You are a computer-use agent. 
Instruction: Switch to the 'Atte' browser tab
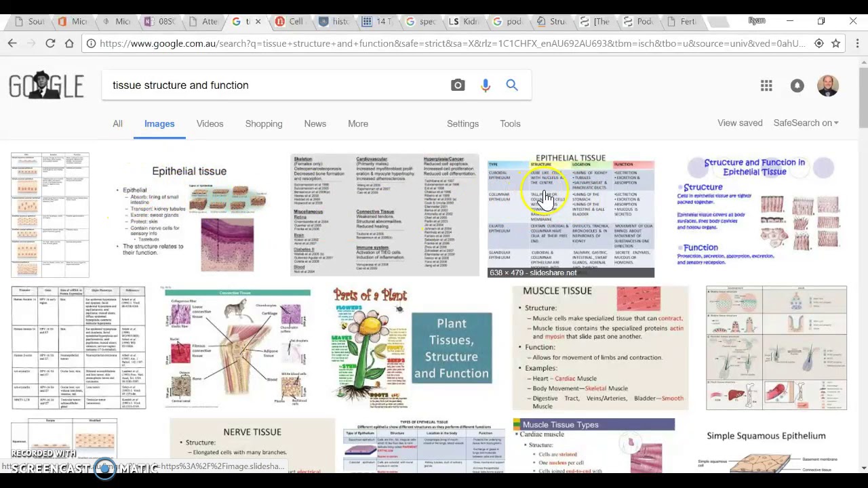pyautogui.click(x=203, y=22)
